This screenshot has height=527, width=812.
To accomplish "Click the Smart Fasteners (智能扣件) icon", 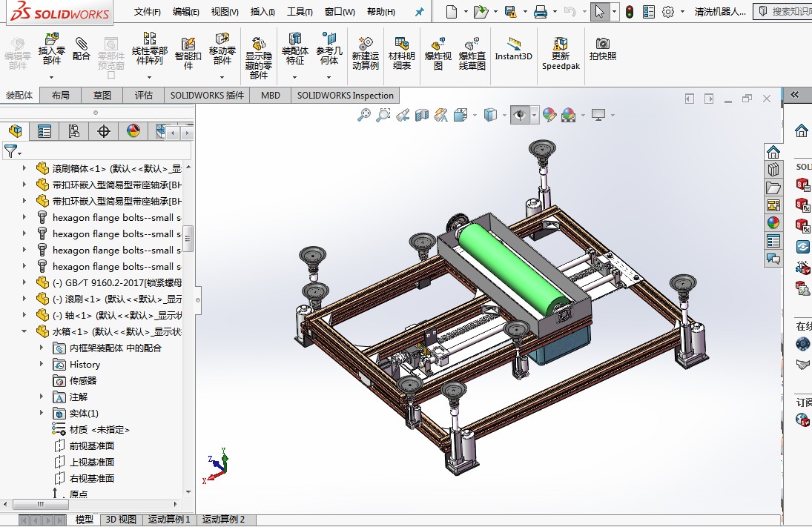I will (188, 53).
